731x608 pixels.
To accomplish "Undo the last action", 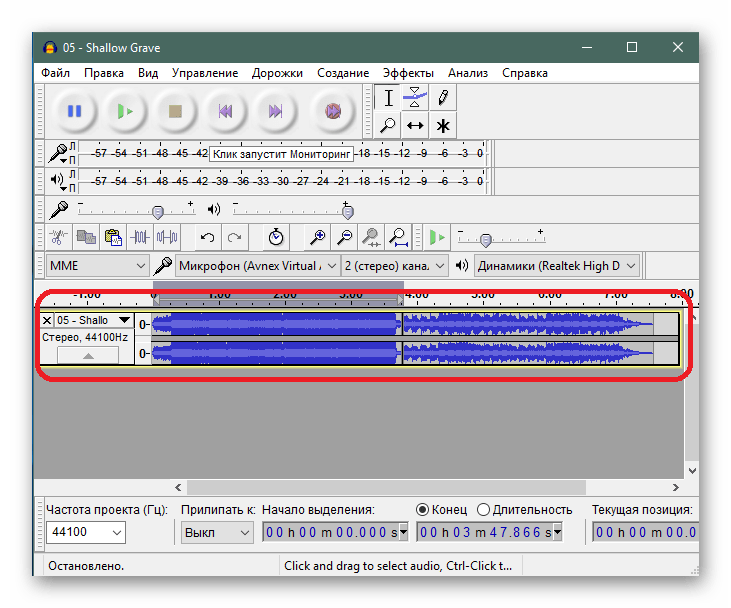I will pos(207,237).
